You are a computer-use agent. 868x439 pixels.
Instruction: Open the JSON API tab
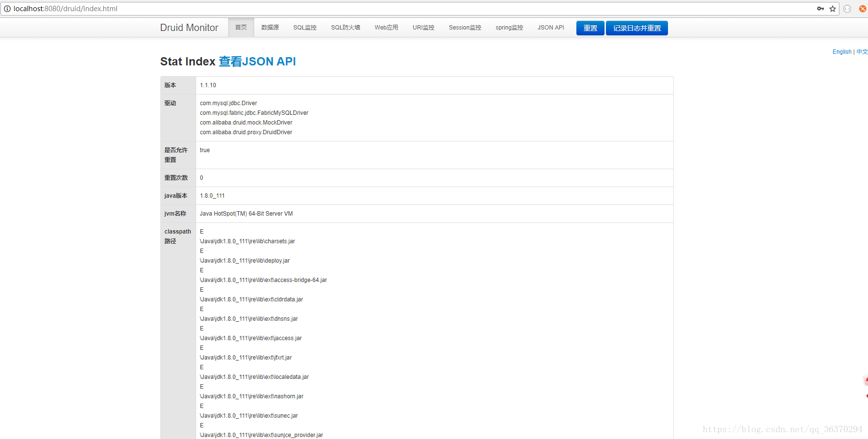coord(551,28)
